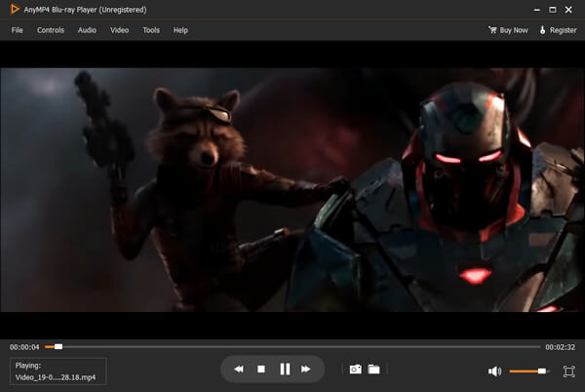Screen dimensions: 585x392
Task: Rewind the video
Action: [x=238, y=370]
